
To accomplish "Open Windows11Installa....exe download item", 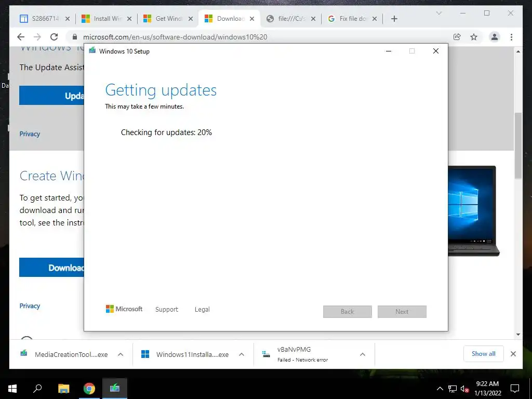I will tap(185, 354).
